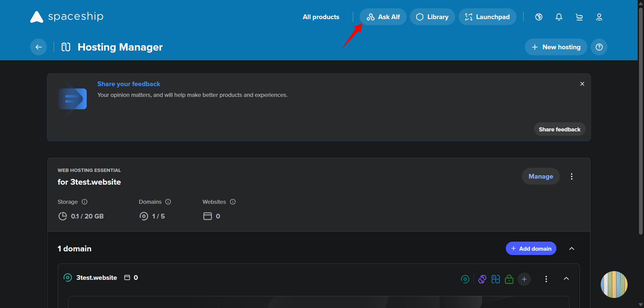The width and height of the screenshot is (644, 308).
Task: Click the 3test.website domain name
Action: click(97, 278)
